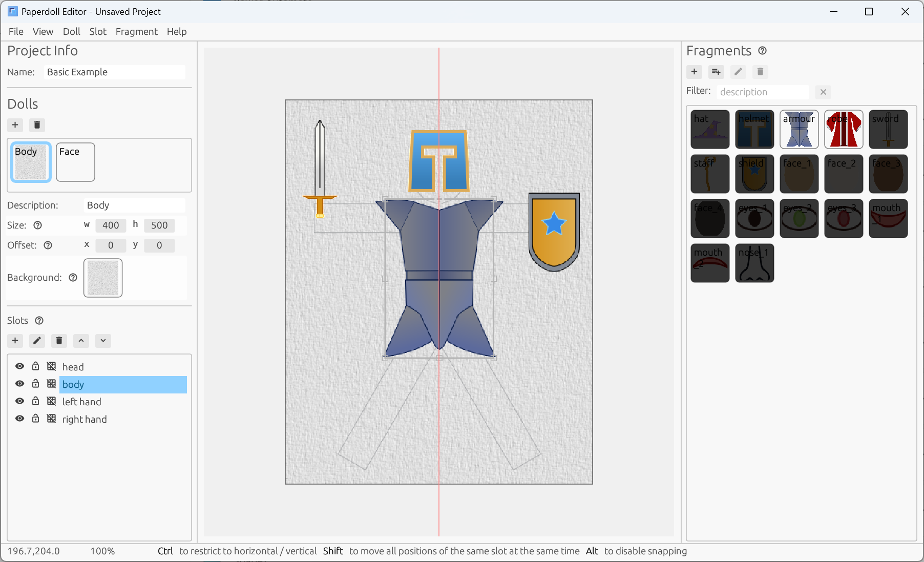Toggle visibility of head slot

click(x=20, y=366)
